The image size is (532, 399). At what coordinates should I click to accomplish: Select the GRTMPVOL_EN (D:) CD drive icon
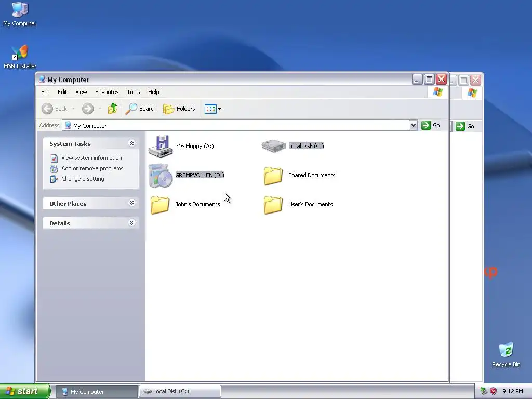[x=161, y=176]
